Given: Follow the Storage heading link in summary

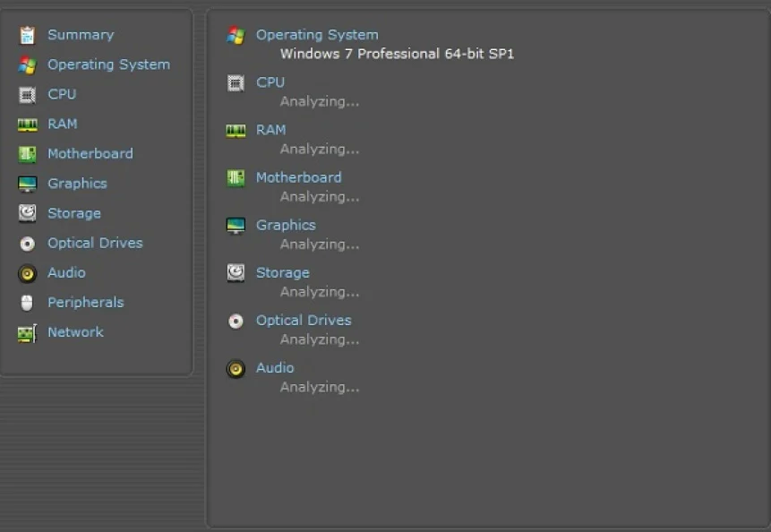Looking at the screenshot, I should coord(283,273).
